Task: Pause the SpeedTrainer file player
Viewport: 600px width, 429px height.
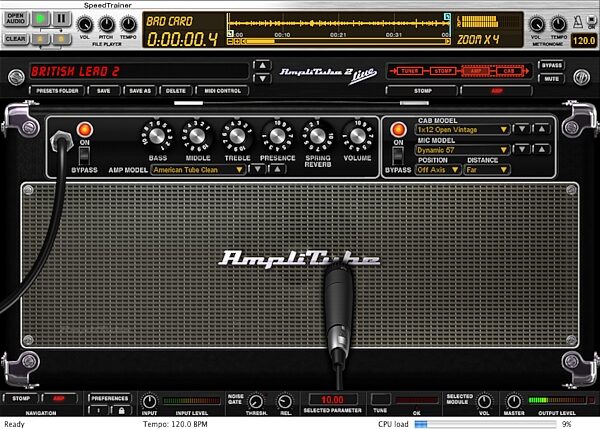Action: pyautogui.click(x=61, y=18)
